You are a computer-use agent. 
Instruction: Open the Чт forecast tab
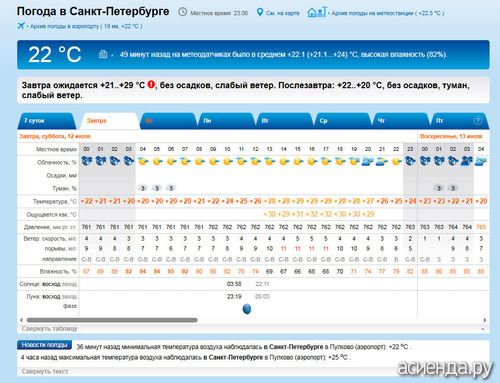tap(400, 121)
